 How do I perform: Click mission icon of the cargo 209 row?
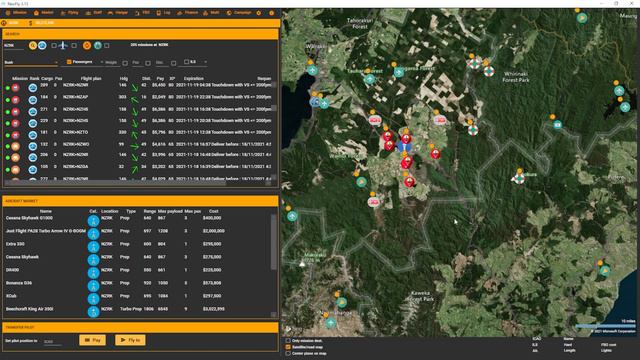coord(16,88)
